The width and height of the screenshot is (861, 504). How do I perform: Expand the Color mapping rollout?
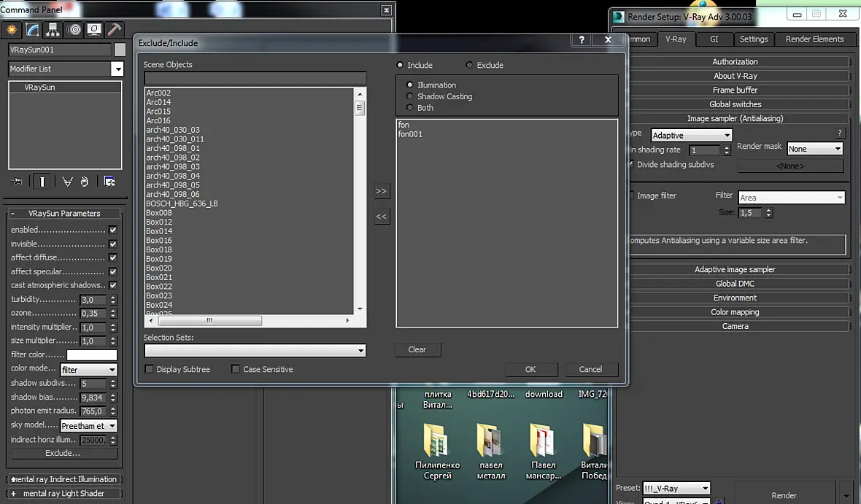click(735, 312)
